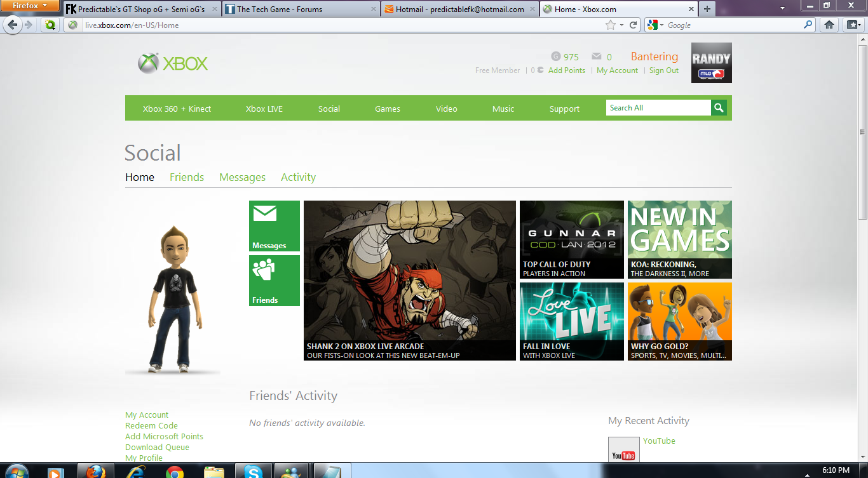Viewport: 868px width, 478px height.
Task: Click the browser Forward arrow
Action: tap(29, 25)
